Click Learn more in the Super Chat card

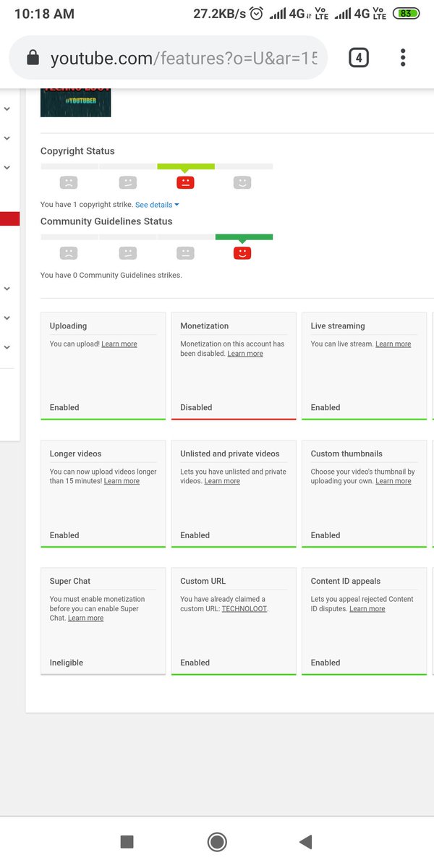point(85,618)
